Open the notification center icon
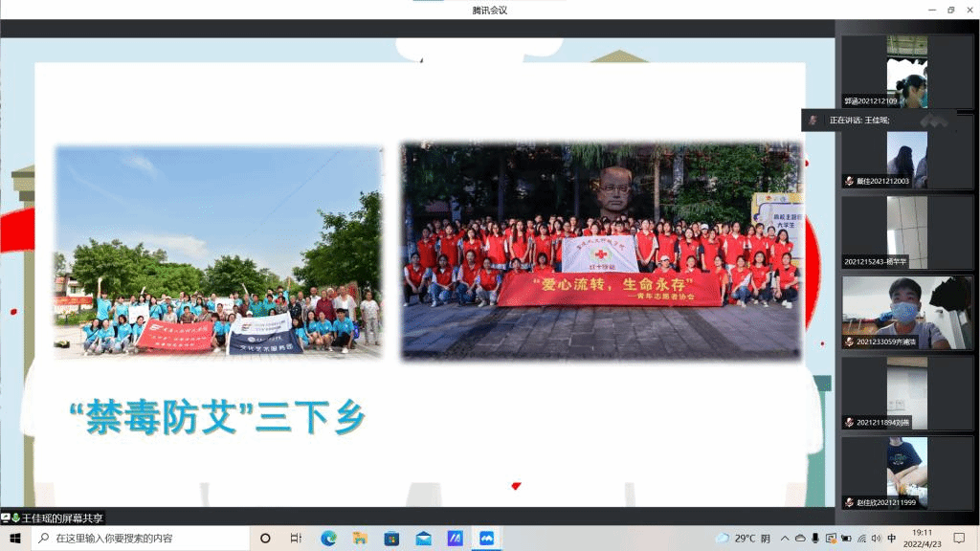The height and width of the screenshot is (551, 980). pyautogui.click(x=960, y=539)
